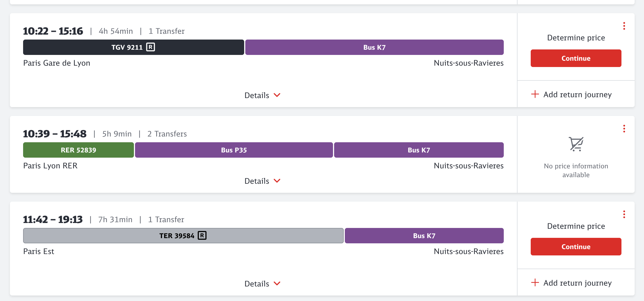The height and width of the screenshot is (301, 644).
Task: Add return journey to 11:42 connection
Action: [x=577, y=283]
